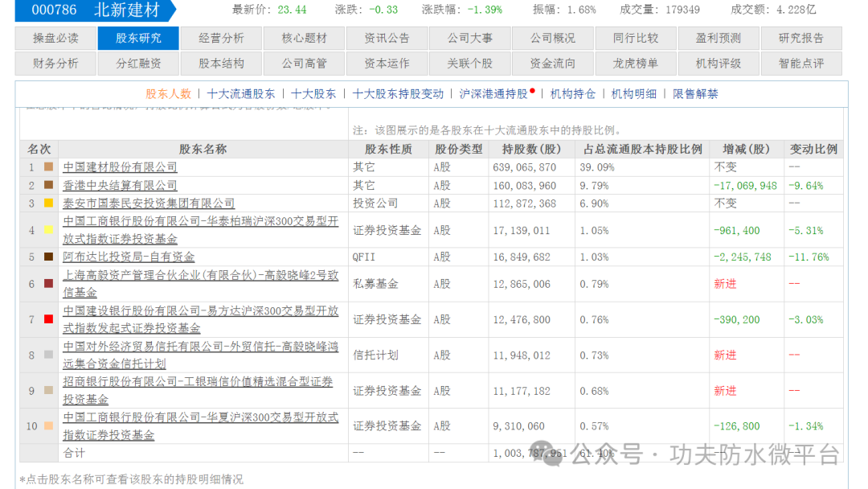
Task: Switch to the 核心题材 tab
Action: point(304,38)
